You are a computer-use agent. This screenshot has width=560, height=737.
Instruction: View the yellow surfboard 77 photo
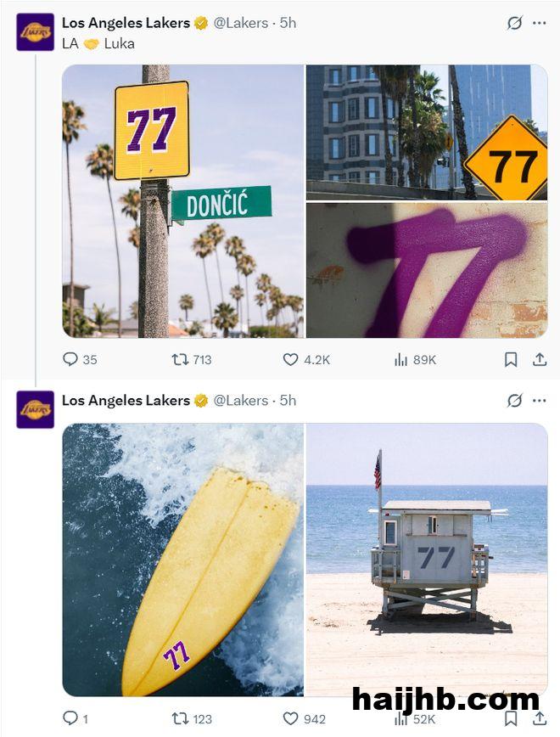pyautogui.click(x=182, y=560)
